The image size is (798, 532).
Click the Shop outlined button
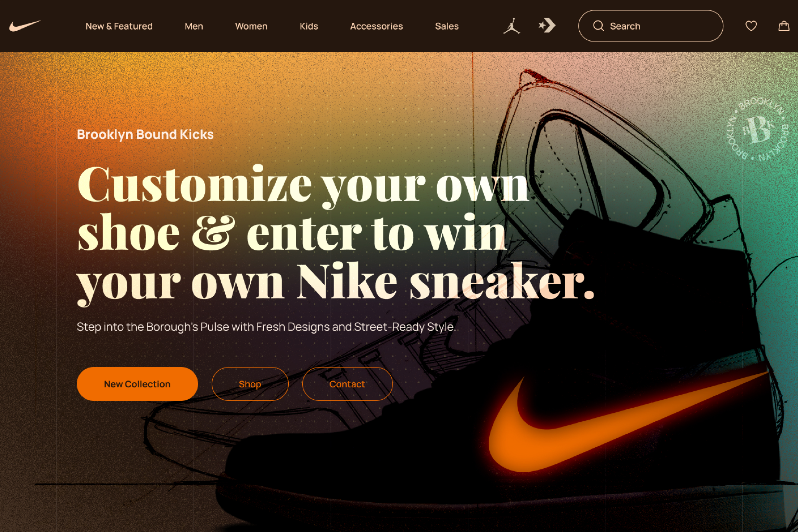[250, 384]
